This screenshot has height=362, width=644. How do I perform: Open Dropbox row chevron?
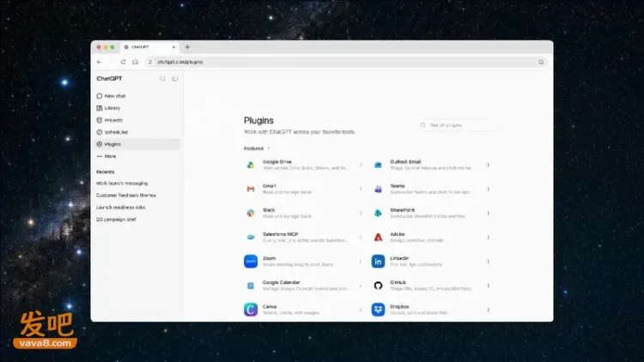click(x=488, y=310)
